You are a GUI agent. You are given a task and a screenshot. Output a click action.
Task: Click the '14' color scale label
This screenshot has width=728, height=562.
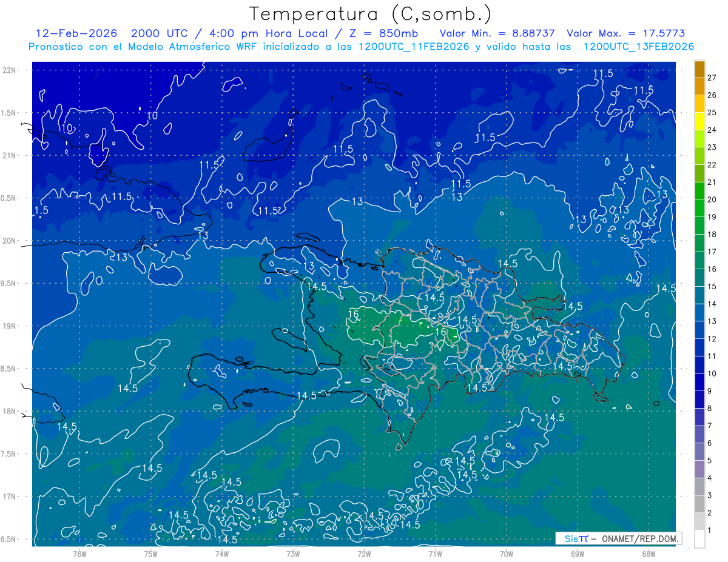(x=712, y=304)
